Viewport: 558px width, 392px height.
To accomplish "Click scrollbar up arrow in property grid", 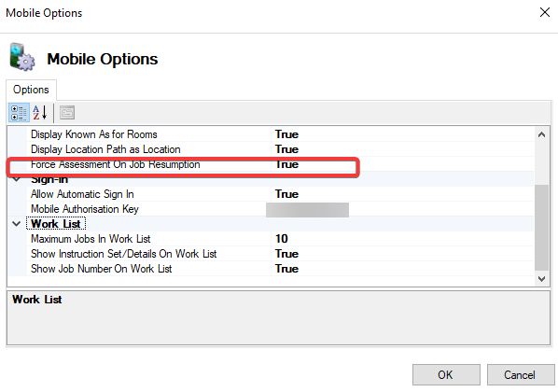I will pos(541,134).
